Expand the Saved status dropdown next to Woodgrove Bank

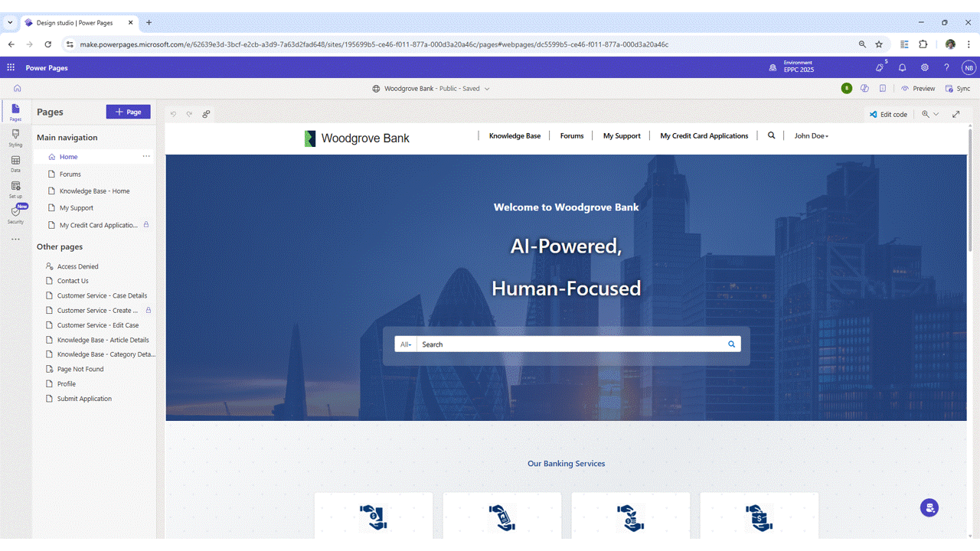(488, 88)
